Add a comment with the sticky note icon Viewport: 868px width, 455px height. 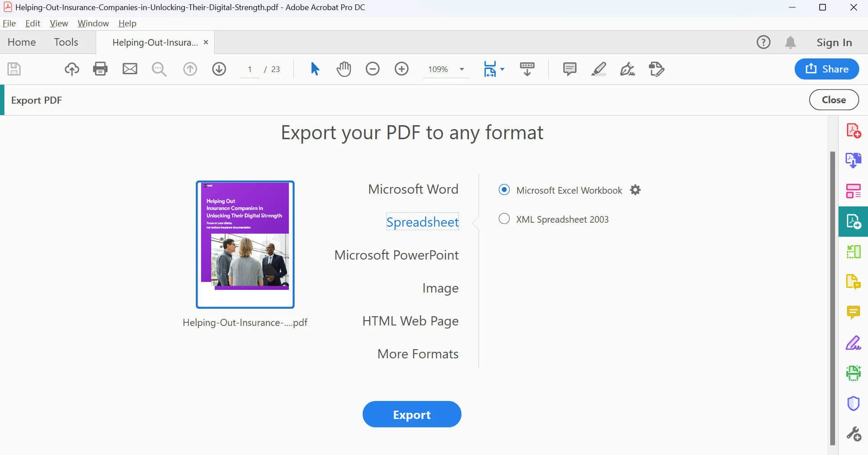pyautogui.click(x=569, y=69)
